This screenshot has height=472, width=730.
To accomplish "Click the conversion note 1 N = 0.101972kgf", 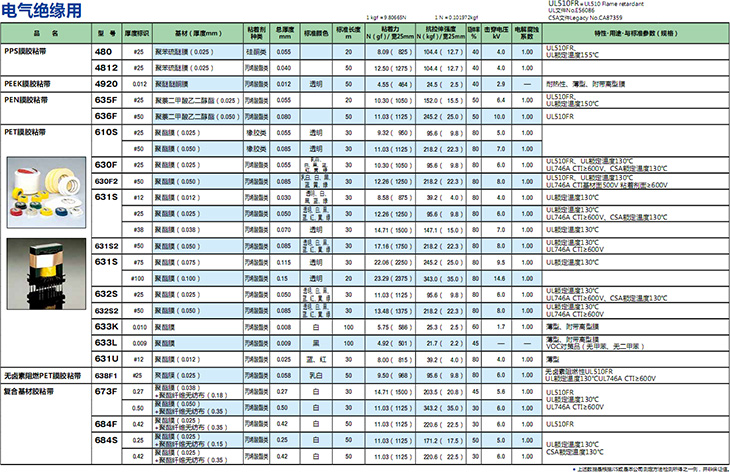I will click(456, 17).
